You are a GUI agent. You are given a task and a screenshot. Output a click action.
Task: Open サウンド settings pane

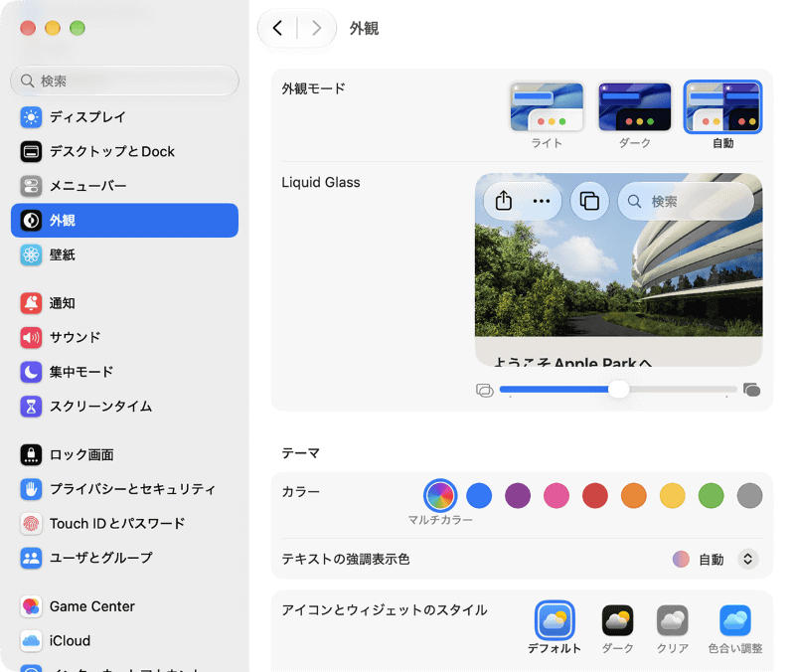[x=125, y=338]
